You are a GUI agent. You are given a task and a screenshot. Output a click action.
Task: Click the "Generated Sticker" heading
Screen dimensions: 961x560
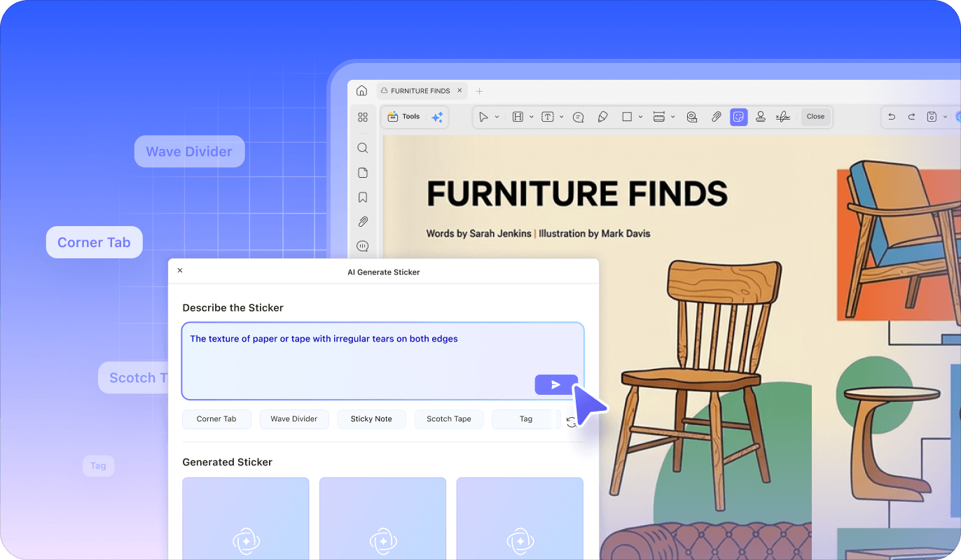tap(228, 462)
